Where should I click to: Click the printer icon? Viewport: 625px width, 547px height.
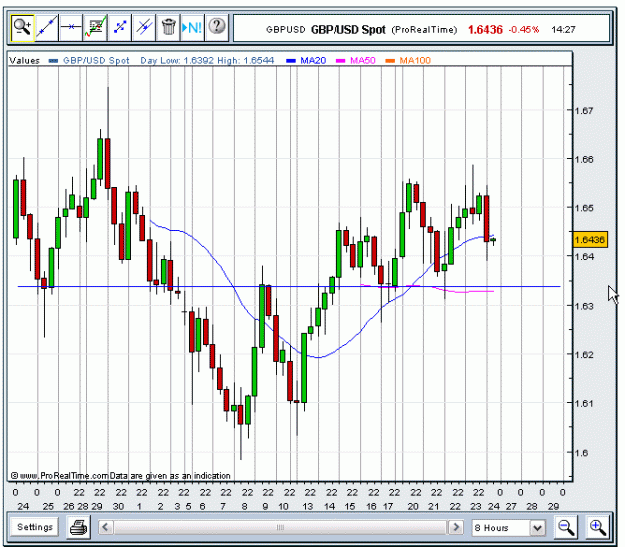pyautogui.click(x=79, y=527)
